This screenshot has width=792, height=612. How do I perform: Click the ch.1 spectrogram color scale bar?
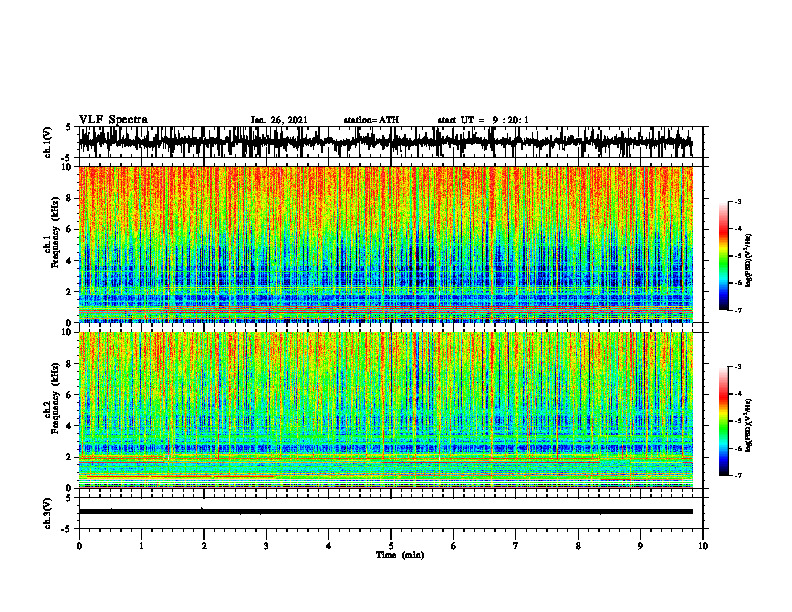(723, 256)
